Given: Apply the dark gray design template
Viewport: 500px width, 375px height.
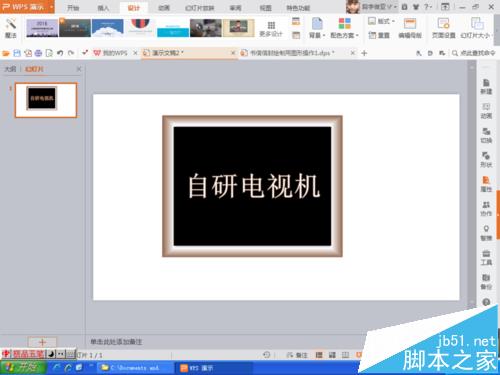Looking at the screenshot, I should (75, 28).
